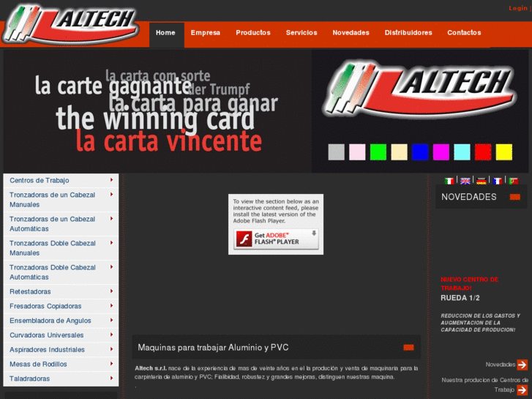This screenshot has height=399, width=532.
Task: Select the gray color swatch
Action: point(336,152)
